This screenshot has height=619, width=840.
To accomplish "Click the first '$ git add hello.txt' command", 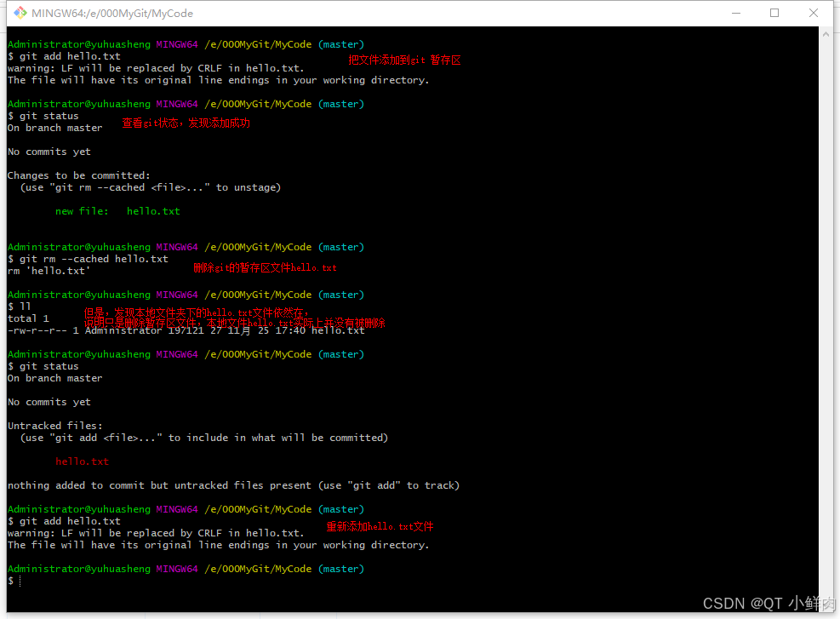I will pos(65,56).
